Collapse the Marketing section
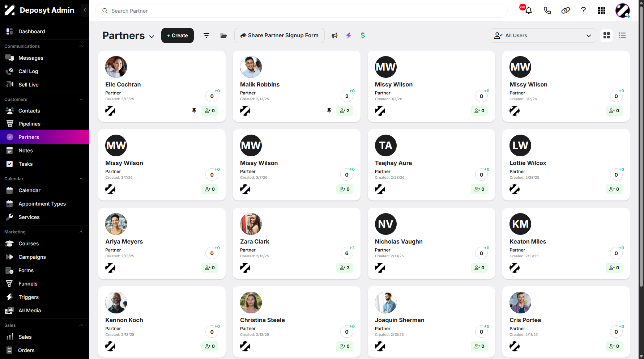The height and width of the screenshot is (359, 644). coord(81,232)
